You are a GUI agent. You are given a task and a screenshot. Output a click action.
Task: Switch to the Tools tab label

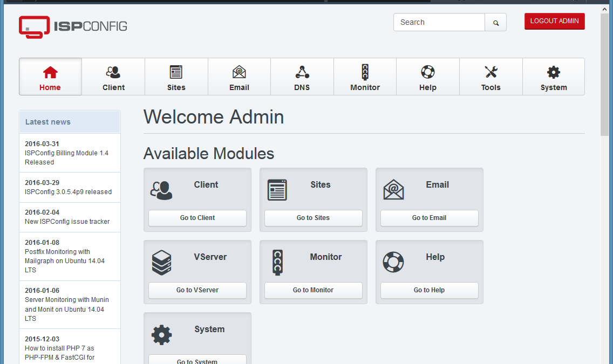491,87
